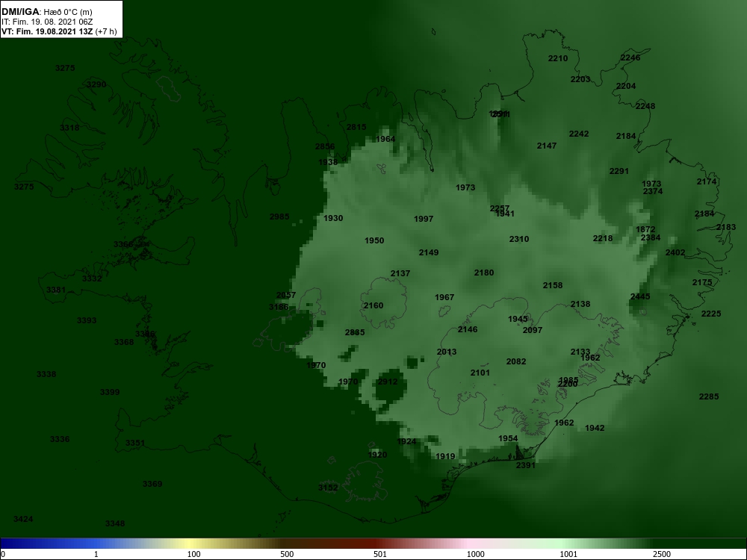The image size is (747, 560).
Task: Select the map value 3369
Action: [152, 484]
